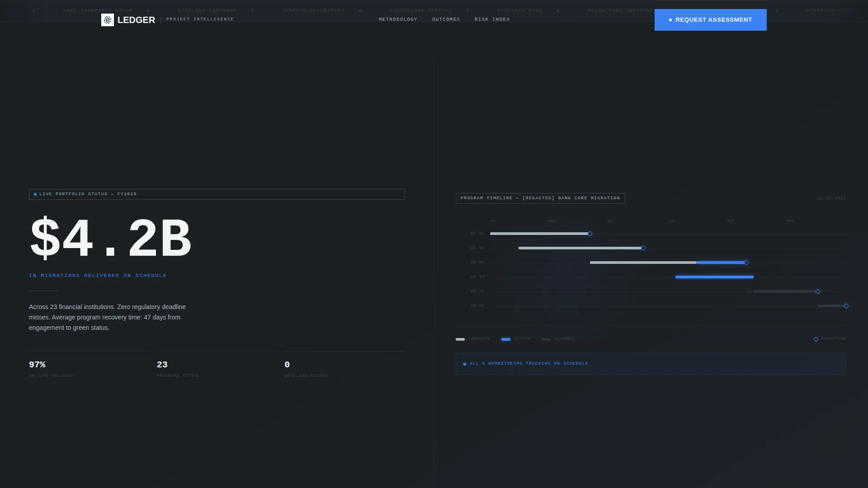Click the 97% on-time delivery stat
The height and width of the screenshot is (488, 868).
tap(52, 369)
